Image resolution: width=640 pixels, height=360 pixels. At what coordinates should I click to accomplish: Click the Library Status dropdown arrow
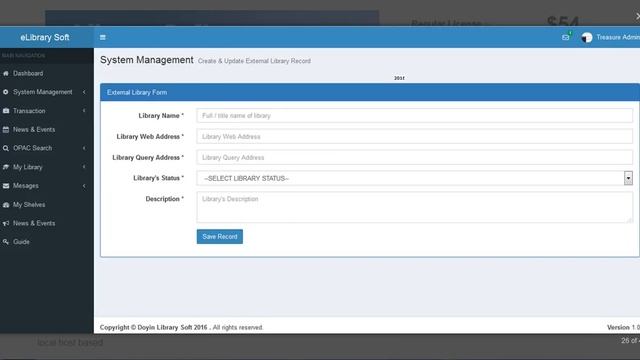(x=628, y=178)
